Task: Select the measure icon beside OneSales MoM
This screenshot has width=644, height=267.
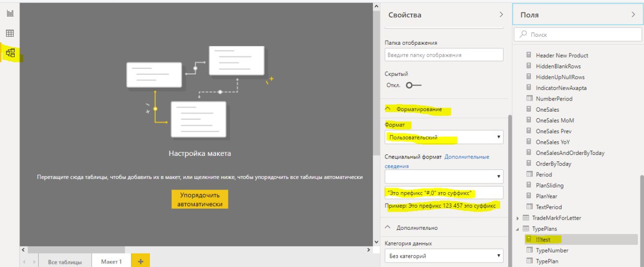Action: (x=529, y=120)
